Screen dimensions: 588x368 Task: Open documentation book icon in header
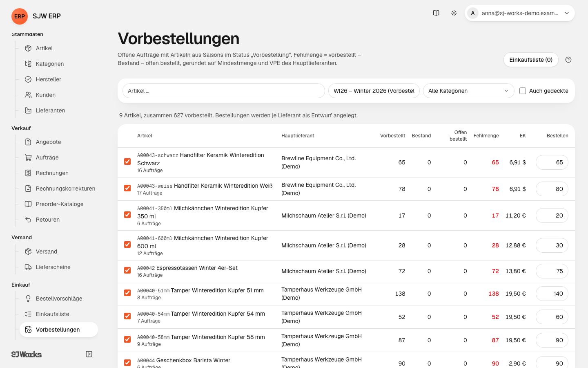point(436,13)
